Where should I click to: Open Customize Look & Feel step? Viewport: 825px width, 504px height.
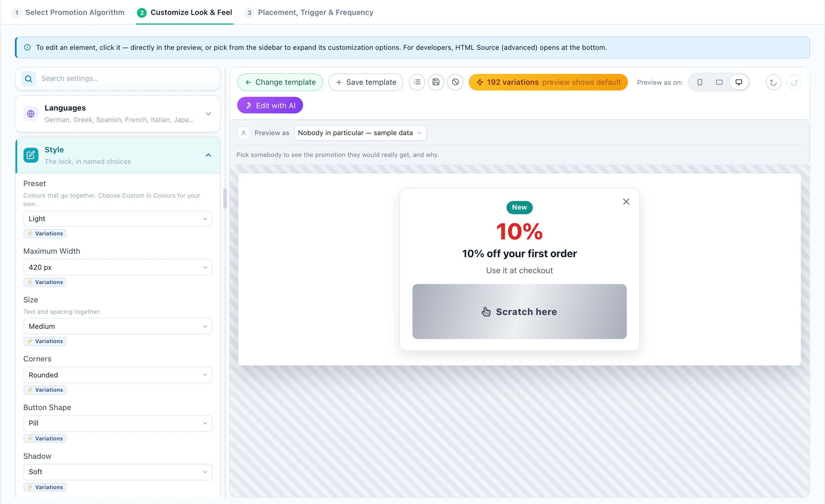click(x=184, y=12)
